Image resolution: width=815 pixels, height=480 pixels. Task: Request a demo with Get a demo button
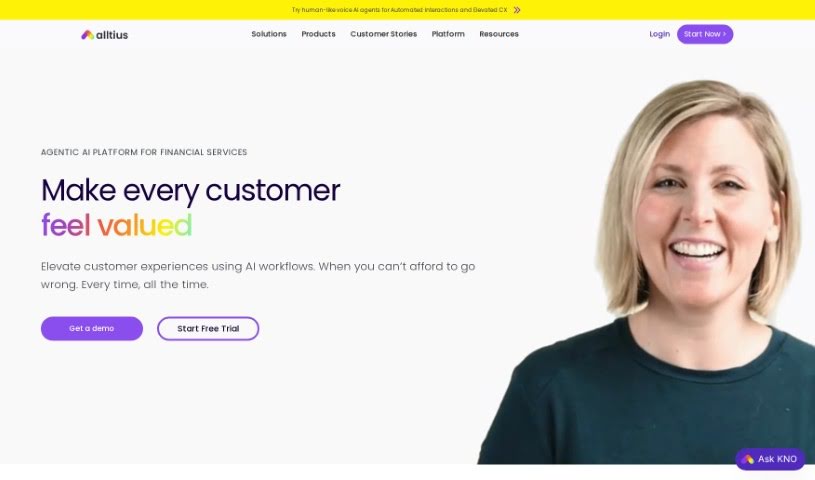tap(91, 329)
